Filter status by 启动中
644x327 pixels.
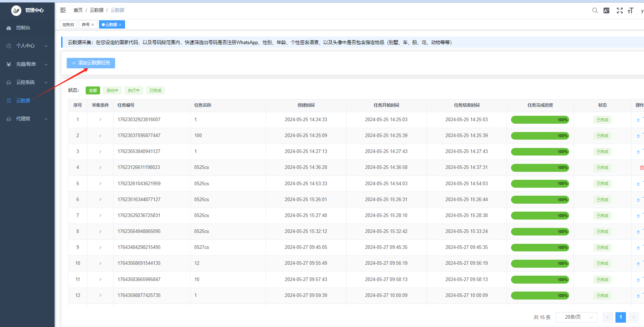[112, 90]
